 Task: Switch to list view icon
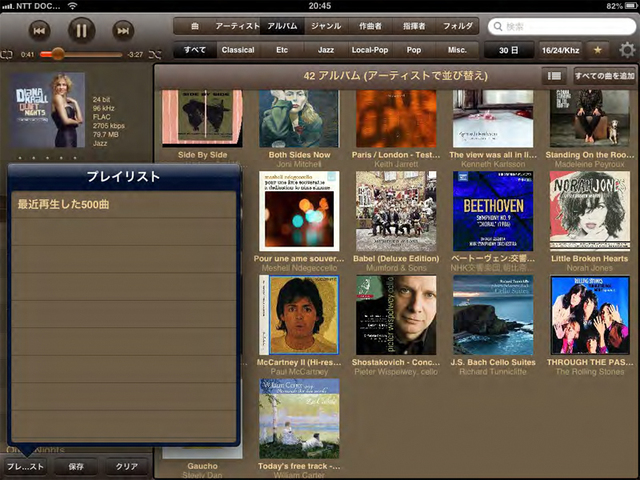553,76
